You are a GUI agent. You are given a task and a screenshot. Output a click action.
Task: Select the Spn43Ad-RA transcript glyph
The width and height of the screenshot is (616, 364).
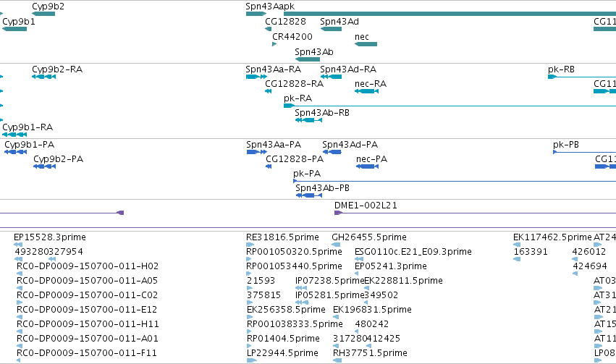332,77
